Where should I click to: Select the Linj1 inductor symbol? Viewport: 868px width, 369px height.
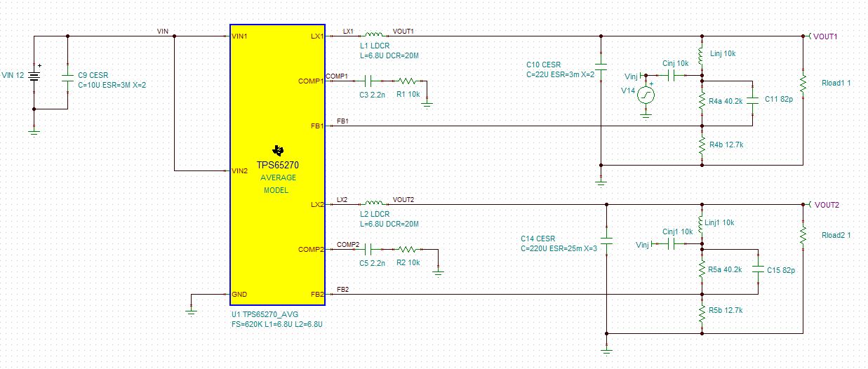click(x=702, y=223)
